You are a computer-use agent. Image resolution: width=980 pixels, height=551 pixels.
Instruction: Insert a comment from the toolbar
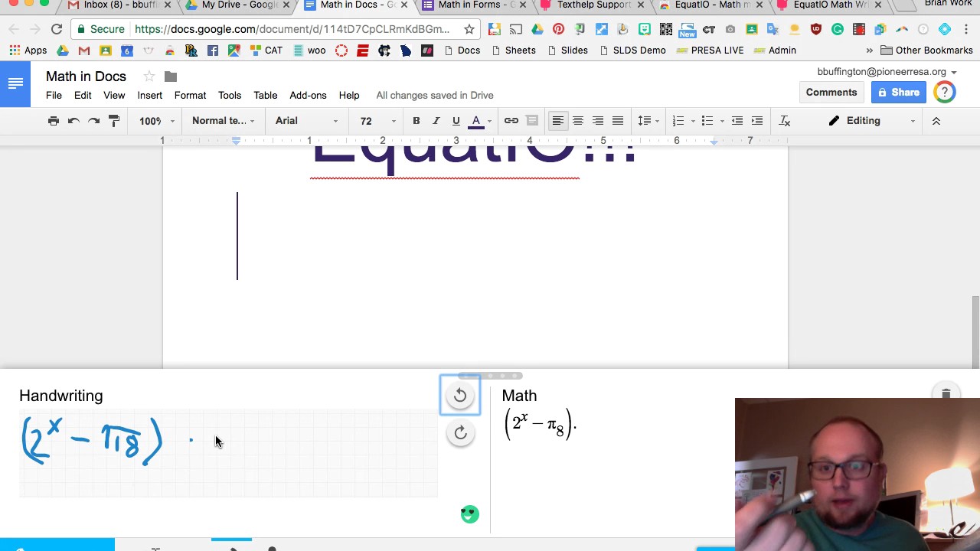pos(532,121)
